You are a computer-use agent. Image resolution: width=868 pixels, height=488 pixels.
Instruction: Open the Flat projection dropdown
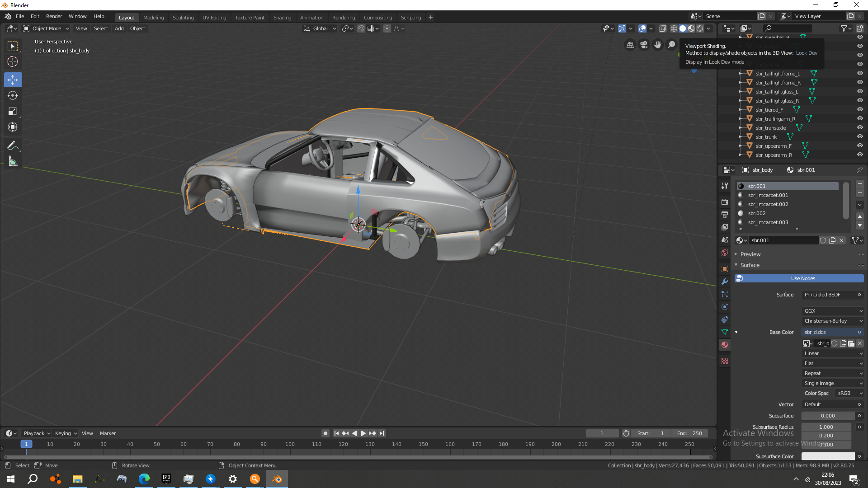pos(833,363)
